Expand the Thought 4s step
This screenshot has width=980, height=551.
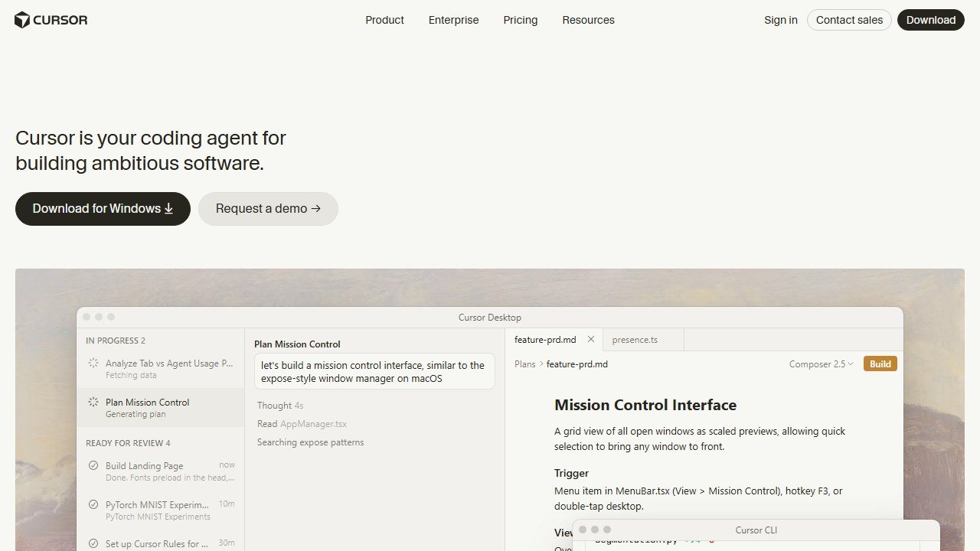pos(280,406)
